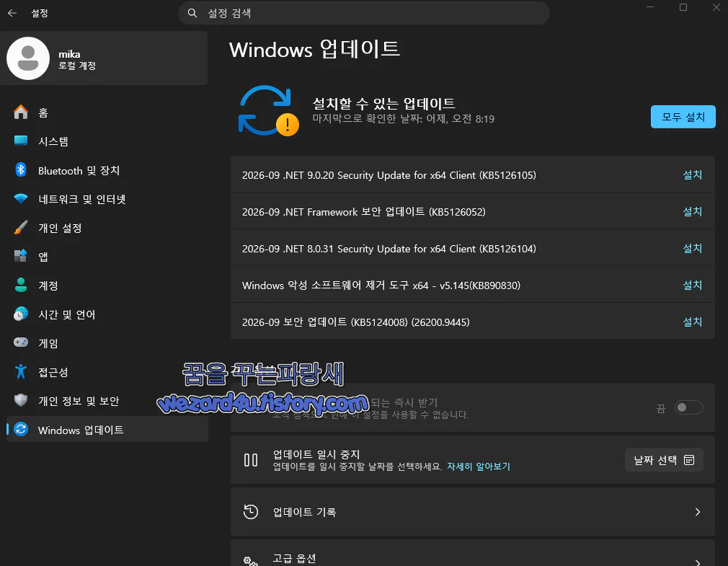Open 개인 정보 및 보안 settings
Image resolution: width=728 pixels, height=566 pixels.
coord(107,401)
